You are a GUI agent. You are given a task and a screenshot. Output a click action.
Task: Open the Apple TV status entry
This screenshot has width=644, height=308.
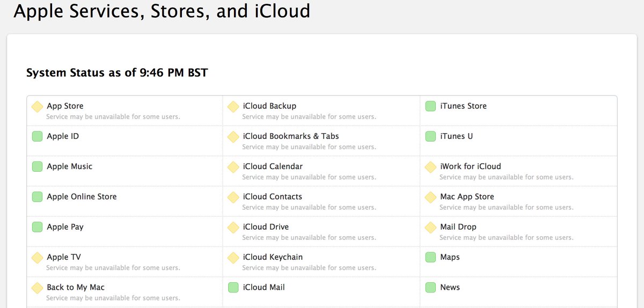[x=125, y=262]
